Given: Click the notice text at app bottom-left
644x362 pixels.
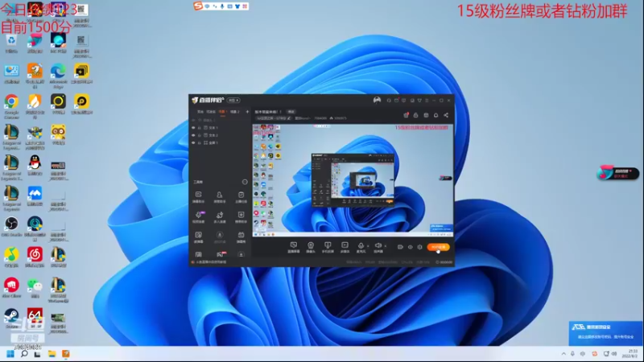Looking at the screenshot, I should coord(211,262).
